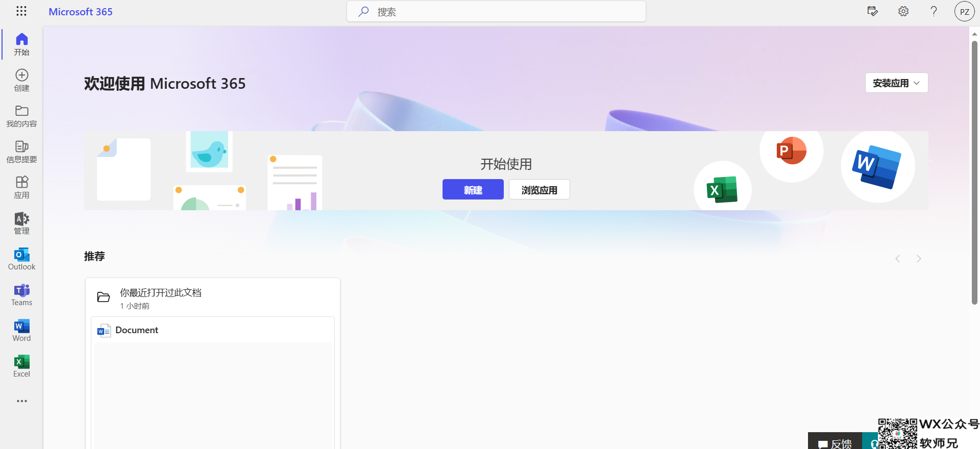Screen dimensions: 980x449
Task: Open the settings gear icon
Action: (903, 11)
